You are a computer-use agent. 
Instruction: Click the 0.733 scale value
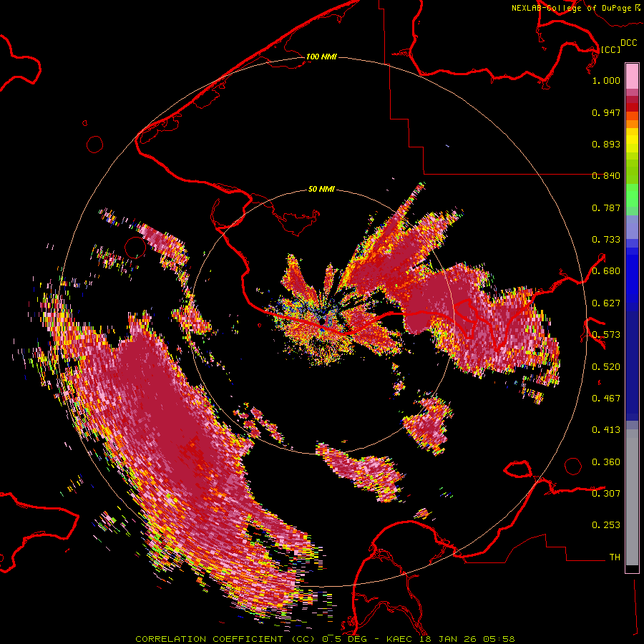pos(606,240)
